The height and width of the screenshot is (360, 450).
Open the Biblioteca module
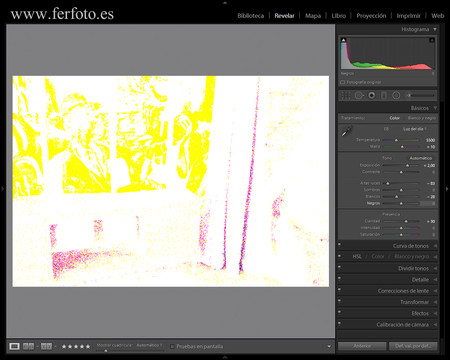tap(250, 16)
